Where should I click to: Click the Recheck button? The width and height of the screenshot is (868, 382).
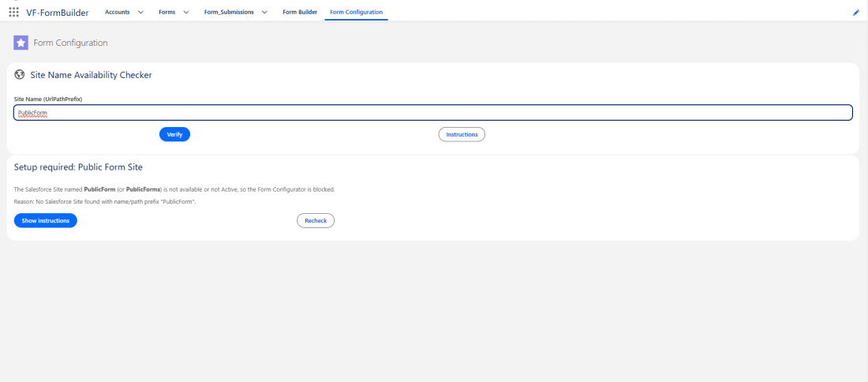point(316,220)
